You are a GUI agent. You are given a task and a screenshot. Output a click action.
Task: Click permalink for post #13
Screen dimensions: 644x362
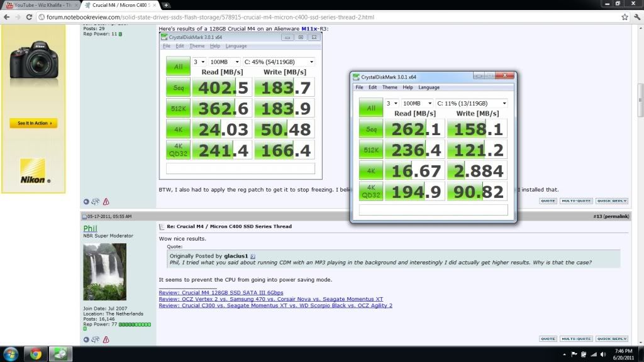(x=616, y=216)
